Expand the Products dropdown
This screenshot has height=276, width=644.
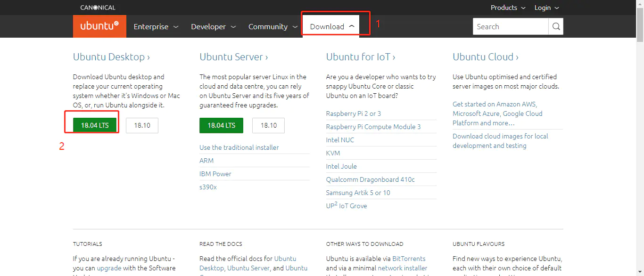508,8
